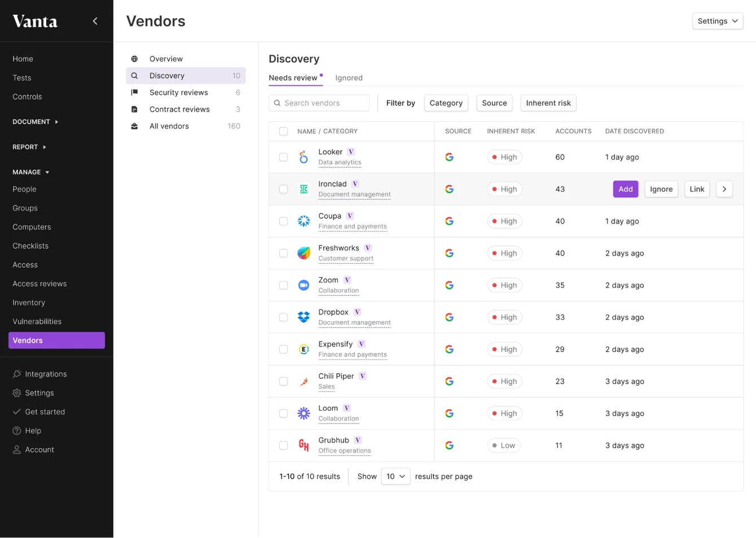Click the Loom vendor logo icon

coord(304,413)
